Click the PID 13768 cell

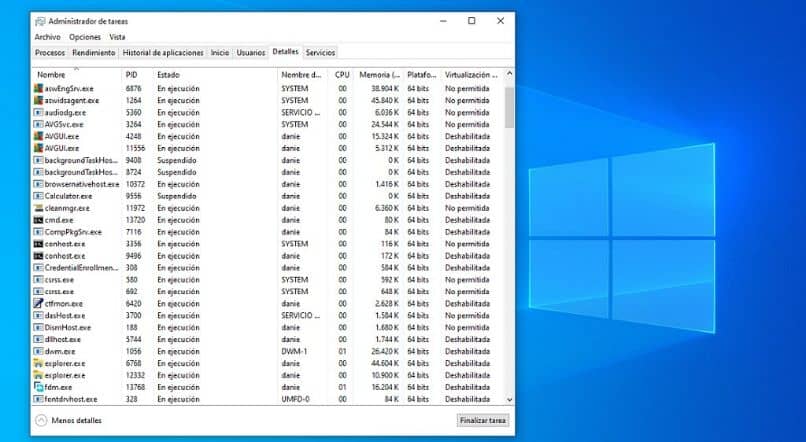pos(136,387)
